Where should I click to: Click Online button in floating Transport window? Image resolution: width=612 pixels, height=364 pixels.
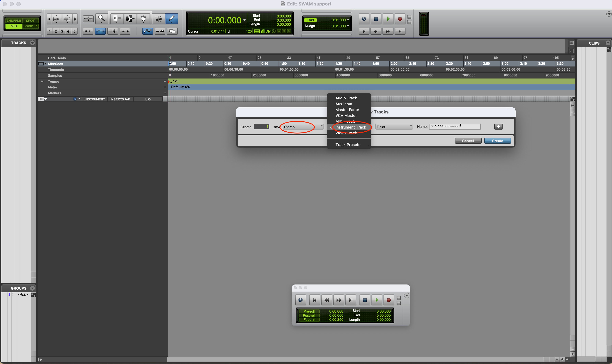(x=301, y=300)
